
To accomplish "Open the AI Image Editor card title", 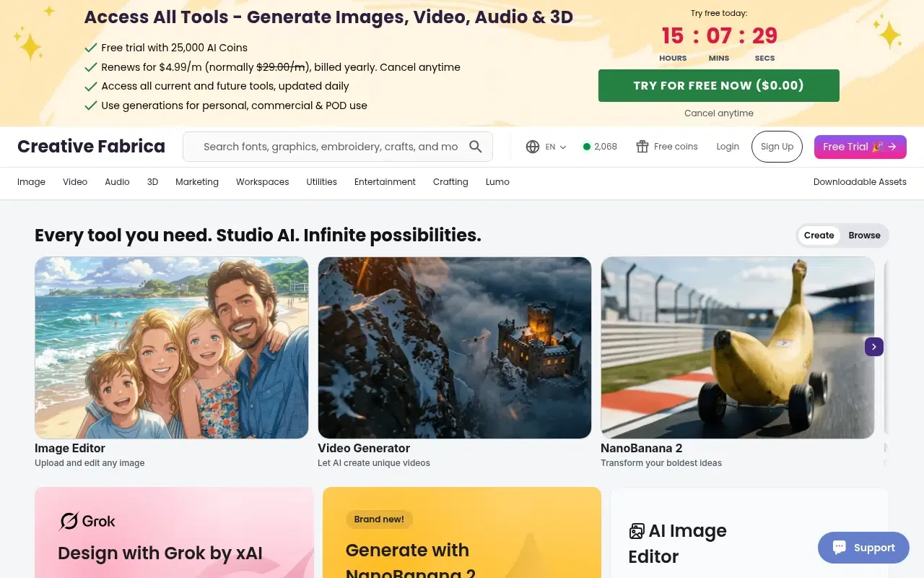I will [x=677, y=543].
